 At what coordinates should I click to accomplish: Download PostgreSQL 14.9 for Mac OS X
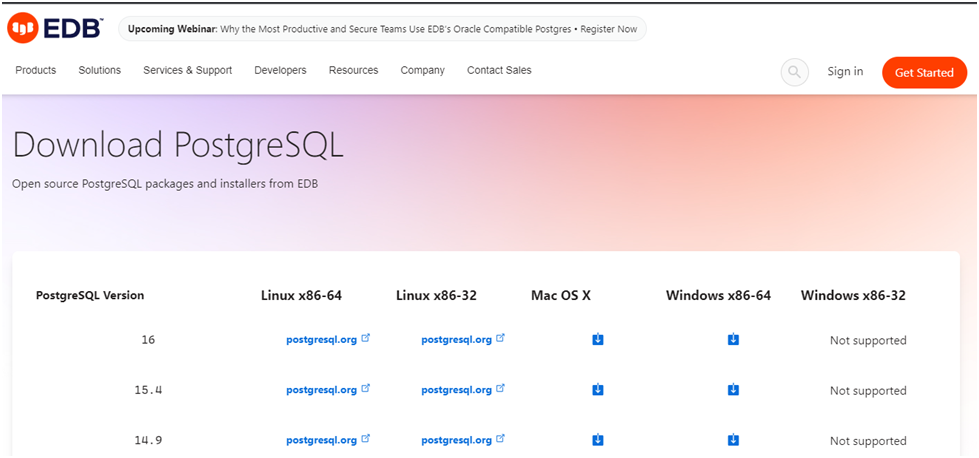point(598,440)
